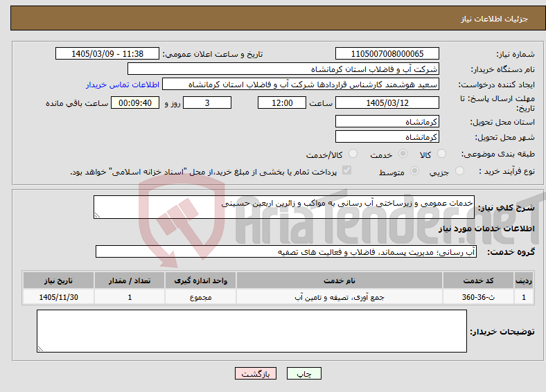
Task: Toggle the Islamic treasury payment checkbox
Action: point(346,170)
